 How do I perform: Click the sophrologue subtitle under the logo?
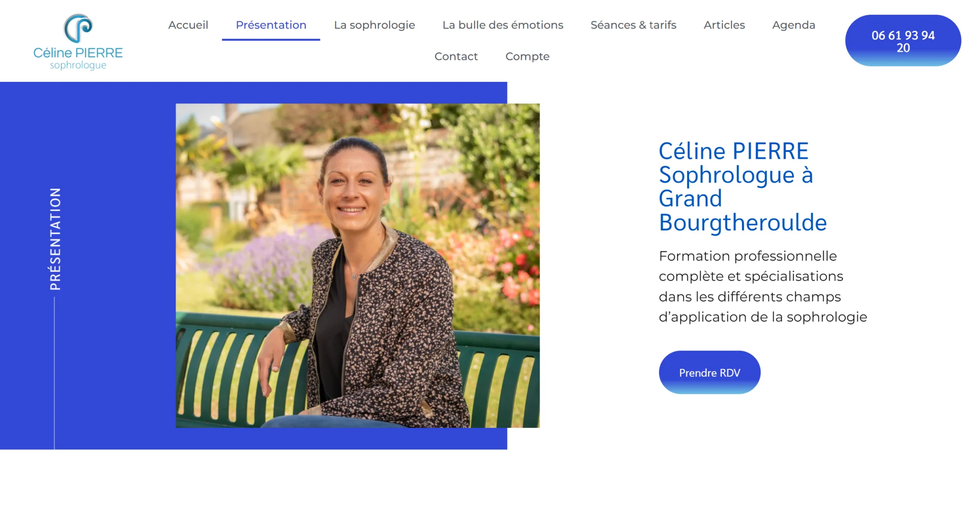click(78, 65)
